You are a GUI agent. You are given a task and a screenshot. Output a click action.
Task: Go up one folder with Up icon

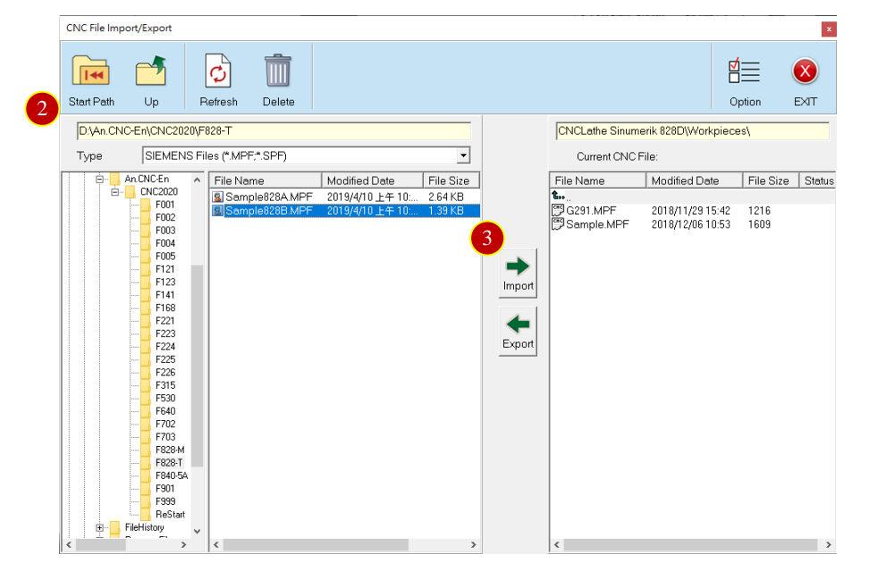[x=151, y=71]
